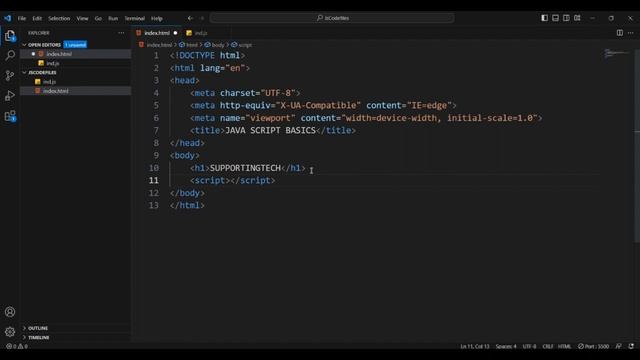Open Explorer views and more actions

coord(121,33)
